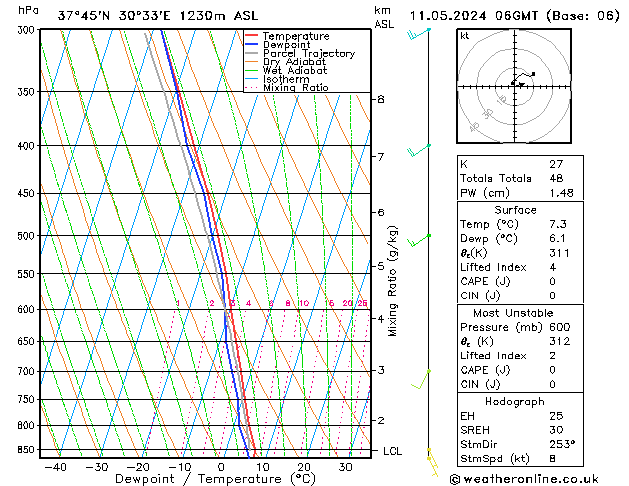Click the Most Unstable theta-e value 312
Screen dimensions: 629x486
click(560, 341)
